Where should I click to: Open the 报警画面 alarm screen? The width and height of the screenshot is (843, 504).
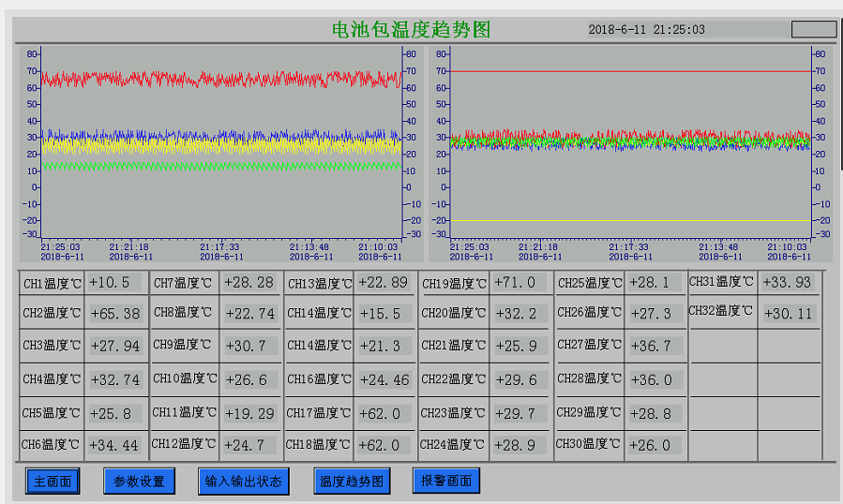(445, 481)
